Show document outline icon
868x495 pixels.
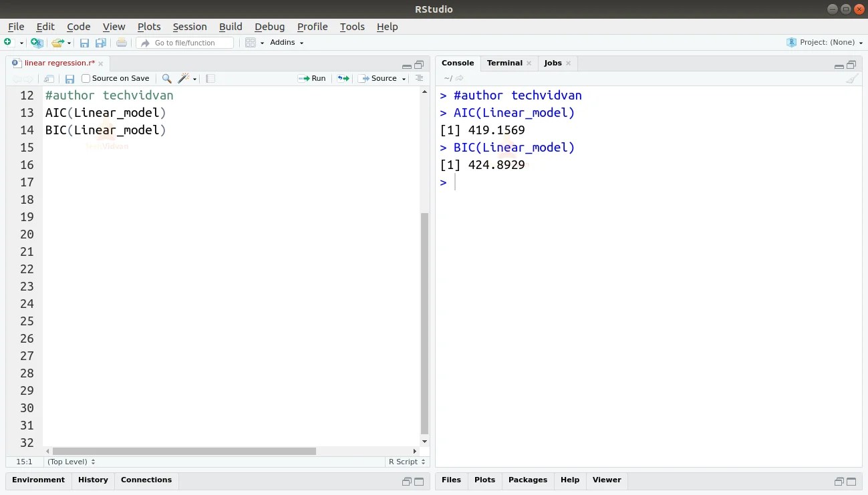pos(419,79)
